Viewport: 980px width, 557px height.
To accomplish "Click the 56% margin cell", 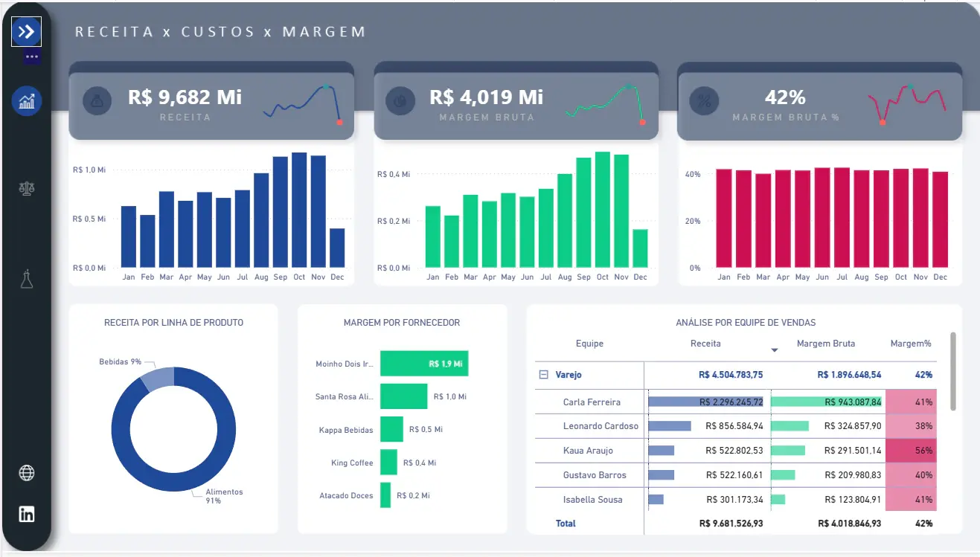I will pyautogui.click(x=911, y=451).
